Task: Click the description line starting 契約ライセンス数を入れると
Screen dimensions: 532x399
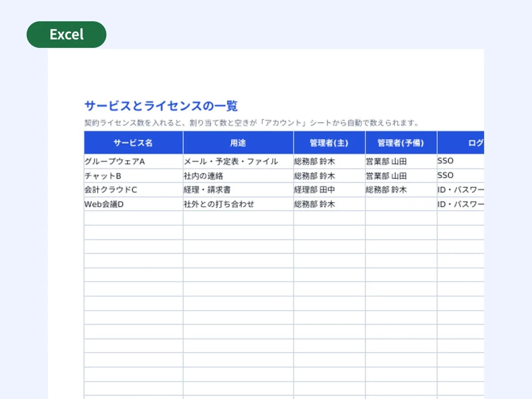Action: point(251,123)
